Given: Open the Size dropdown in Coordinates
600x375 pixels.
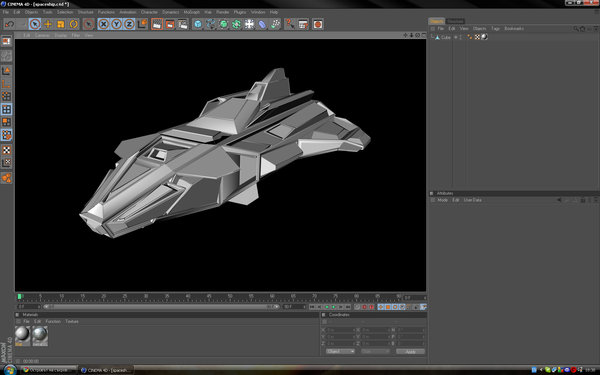Looking at the screenshot, I should pos(375,351).
